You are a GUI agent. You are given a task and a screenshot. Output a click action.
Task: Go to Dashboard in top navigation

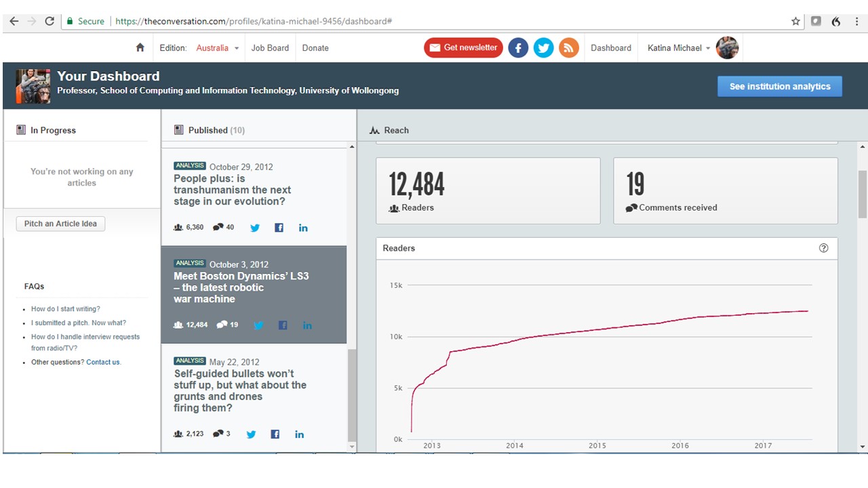click(611, 48)
